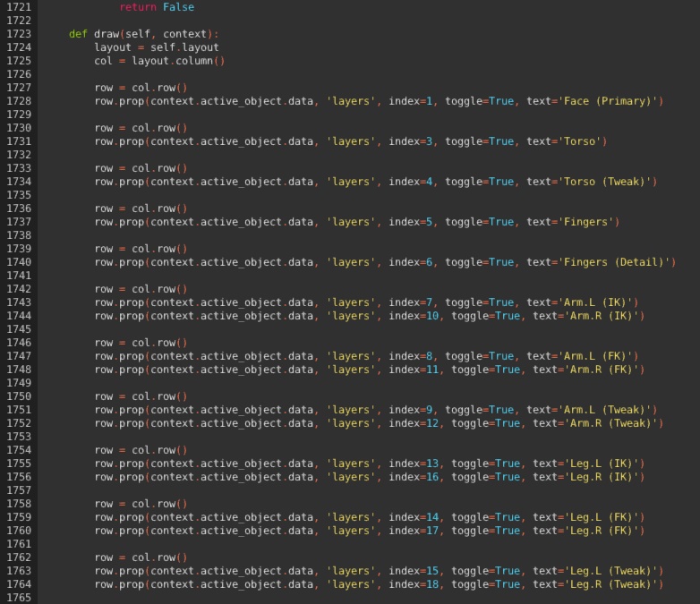Click the 'return' keyword on line 1721

tap(137, 7)
